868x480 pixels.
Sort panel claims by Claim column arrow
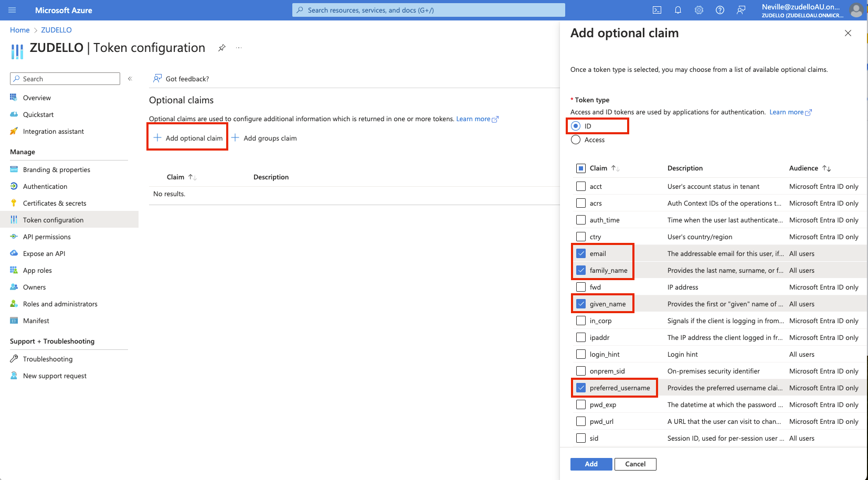[616, 168]
